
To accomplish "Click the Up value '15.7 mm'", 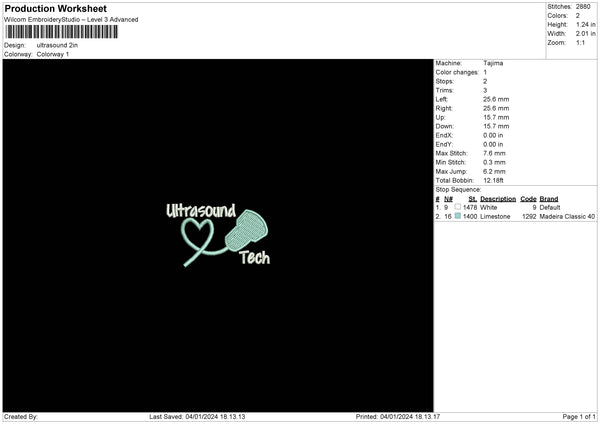I will [x=496, y=117].
